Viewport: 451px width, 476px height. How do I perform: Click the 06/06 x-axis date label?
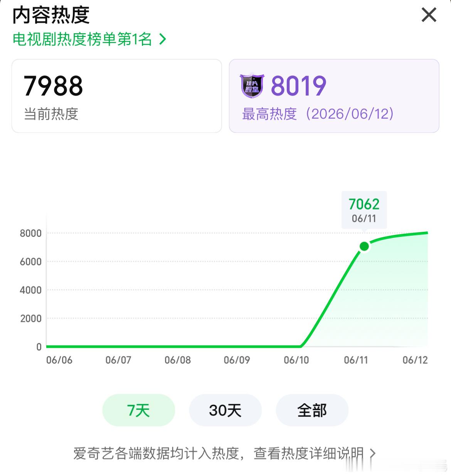pyautogui.click(x=59, y=360)
